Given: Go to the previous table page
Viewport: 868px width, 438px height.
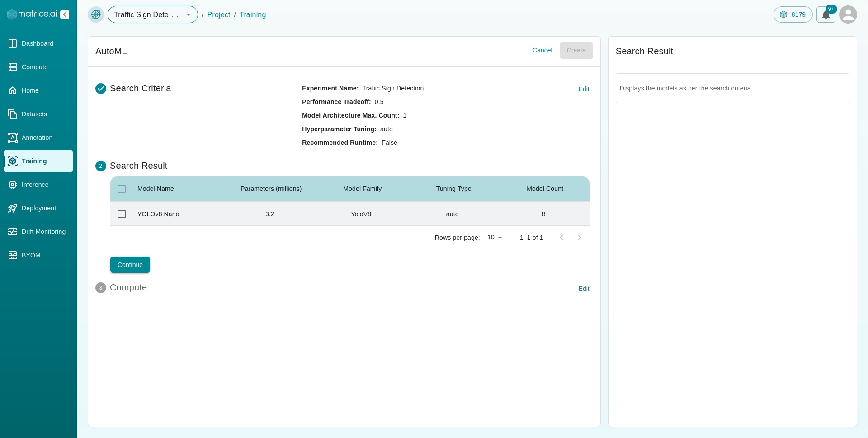Looking at the screenshot, I should (561, 238).
